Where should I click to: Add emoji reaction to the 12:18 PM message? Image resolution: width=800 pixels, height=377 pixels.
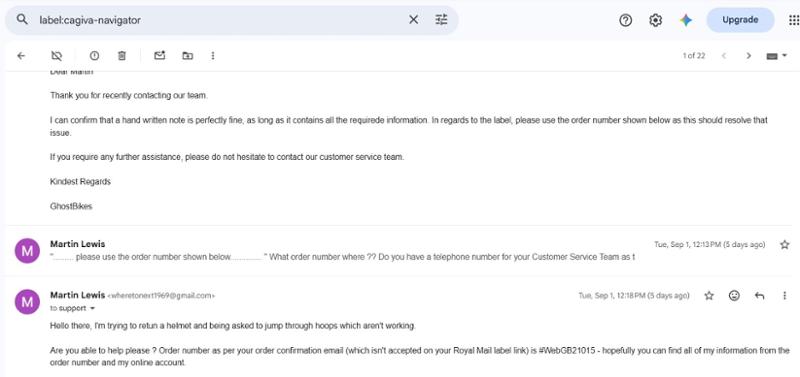[734, 295]
